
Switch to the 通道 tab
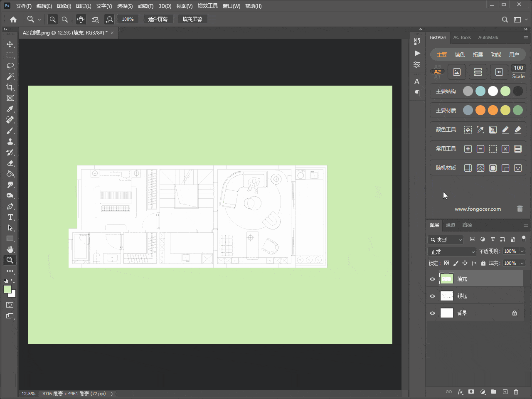tap(451, 225)
